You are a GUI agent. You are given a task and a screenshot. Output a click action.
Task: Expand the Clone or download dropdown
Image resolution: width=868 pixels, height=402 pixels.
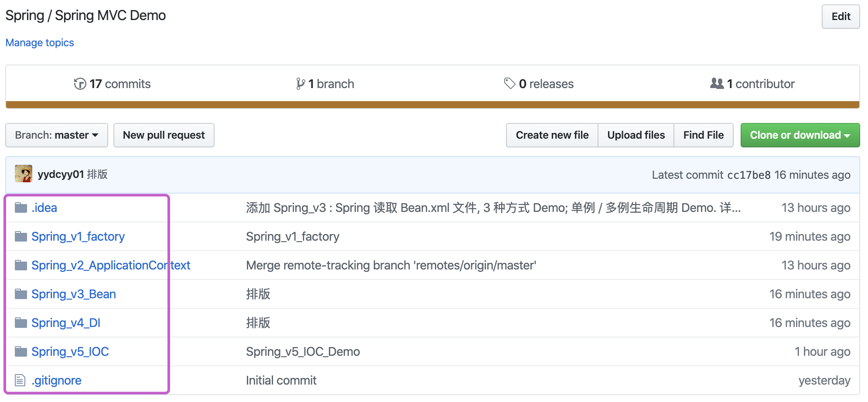pos(800,135)
